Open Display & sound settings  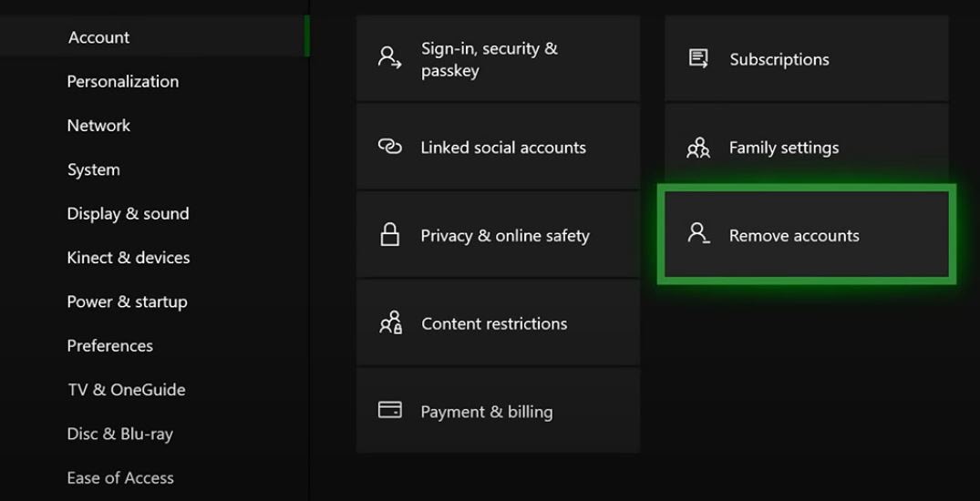[x=128, y=214]
